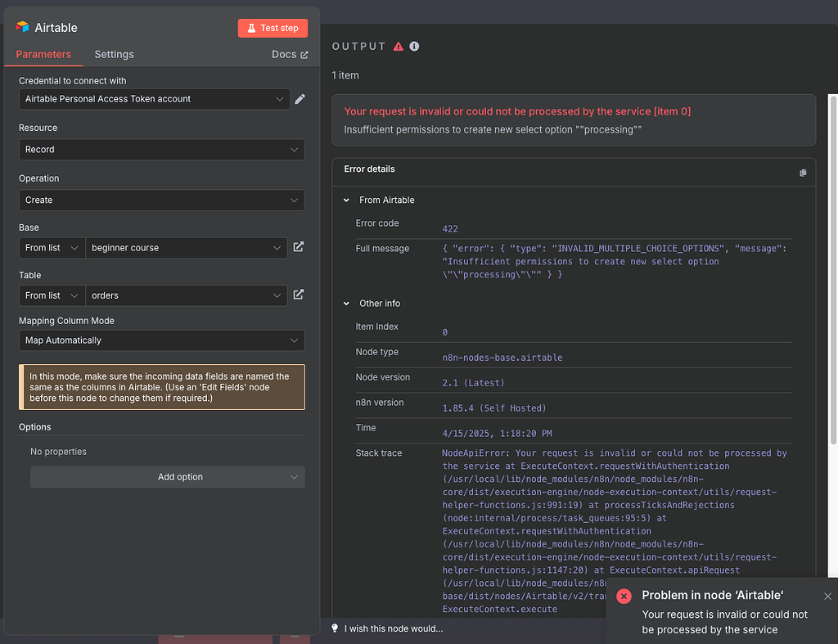The width and height of the screenshot is (838, 644).
Task: Dismiss the 'Problem in node Airtable' notification
Action: tap(827, 596)
